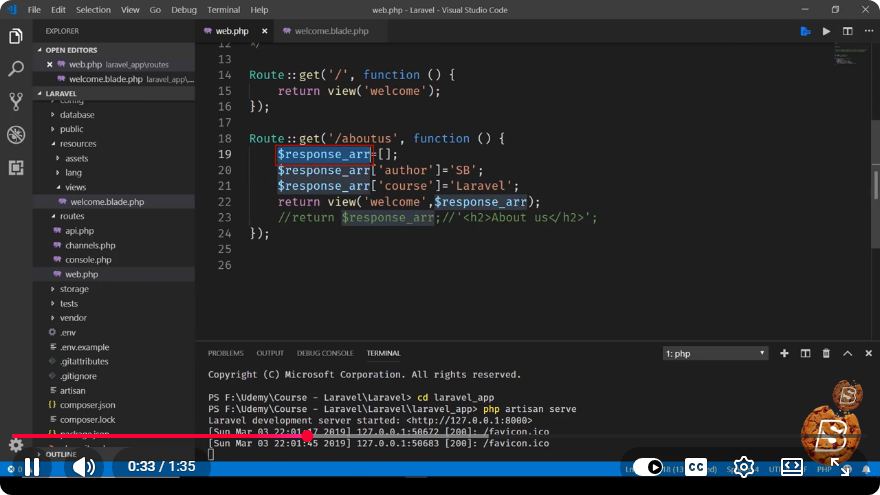
Task: Open the Debug menu
Action: [x=184, y=10]
